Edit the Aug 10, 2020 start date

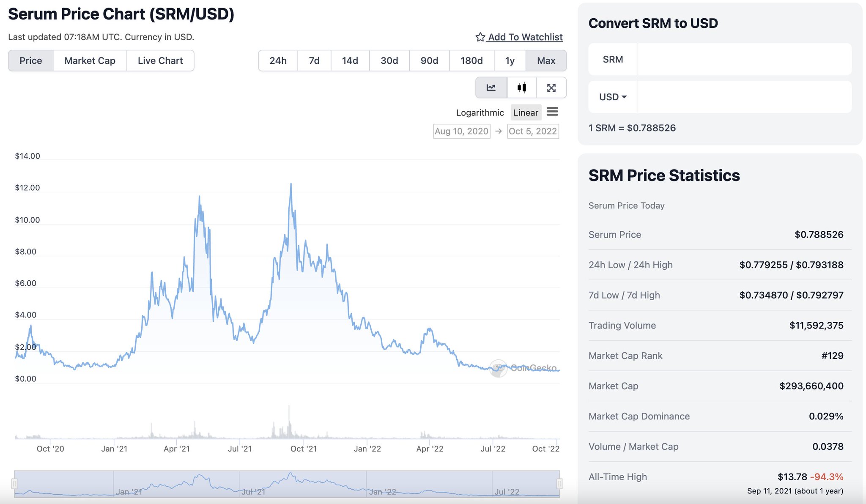click(461, 131)
